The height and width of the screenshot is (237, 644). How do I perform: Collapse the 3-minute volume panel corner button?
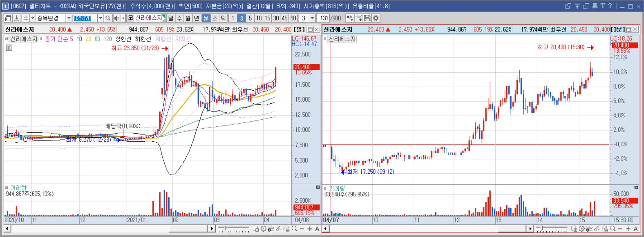(x=636, y=187)
